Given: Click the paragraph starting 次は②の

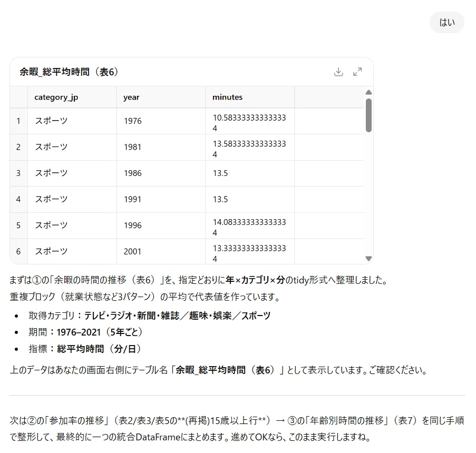Looking at the screenshot, I should (x=237, y=429).
